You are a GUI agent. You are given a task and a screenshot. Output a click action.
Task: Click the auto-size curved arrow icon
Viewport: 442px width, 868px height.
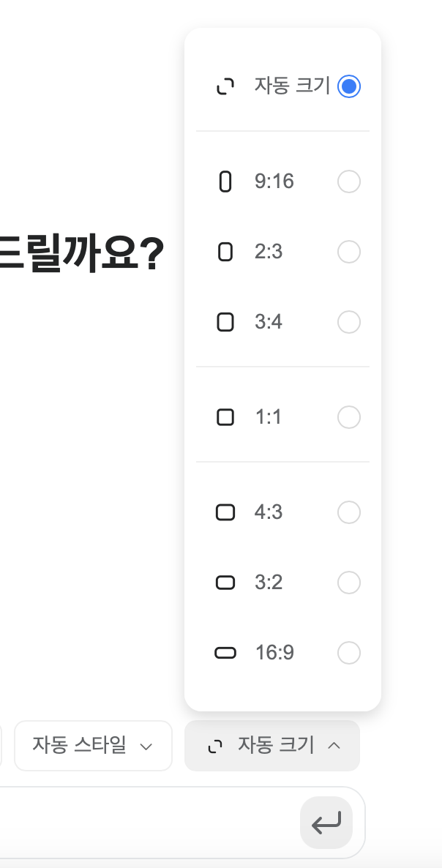click(x=225, y=86)
